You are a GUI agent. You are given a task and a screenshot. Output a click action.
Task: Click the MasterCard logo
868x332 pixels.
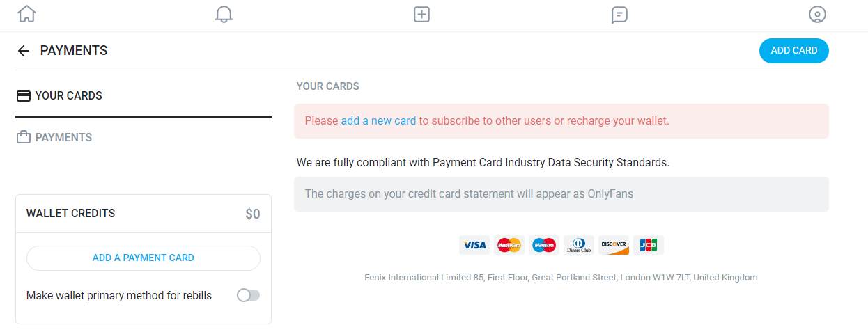[509, 245]
